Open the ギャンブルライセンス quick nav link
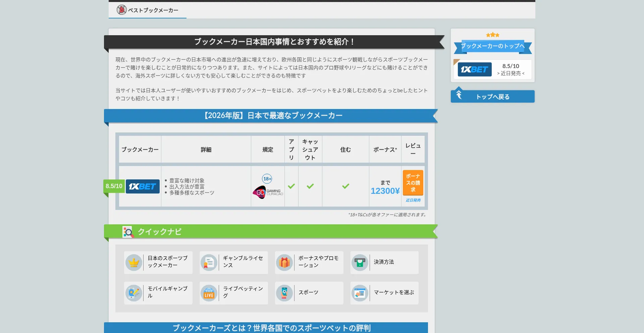 [x=234, y=262]
